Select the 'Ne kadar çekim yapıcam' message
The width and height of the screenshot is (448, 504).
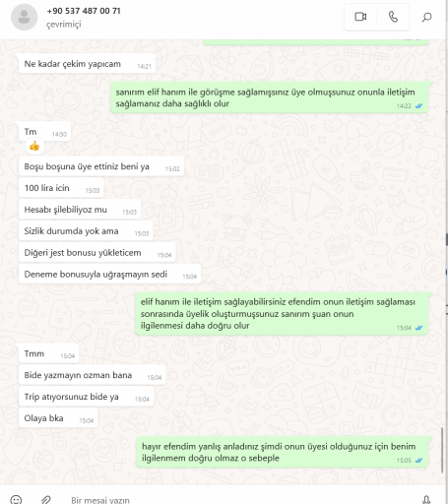(87, 64)
